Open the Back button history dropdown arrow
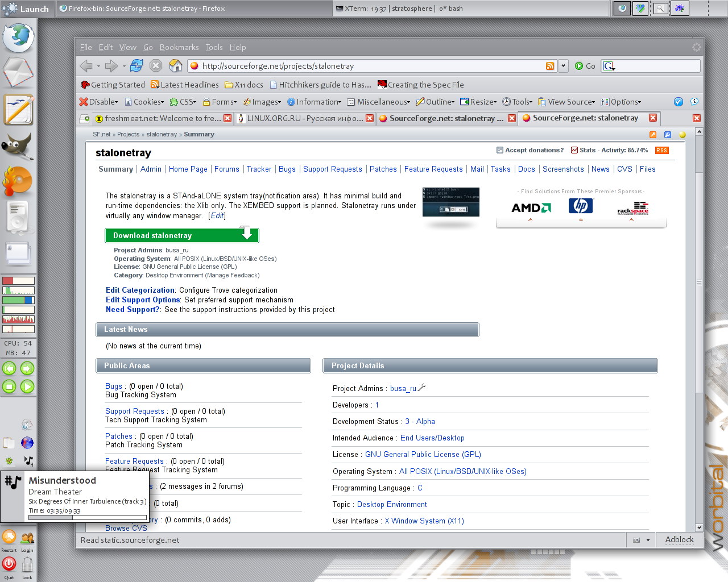728x582 pixels. tap(98, 66)
